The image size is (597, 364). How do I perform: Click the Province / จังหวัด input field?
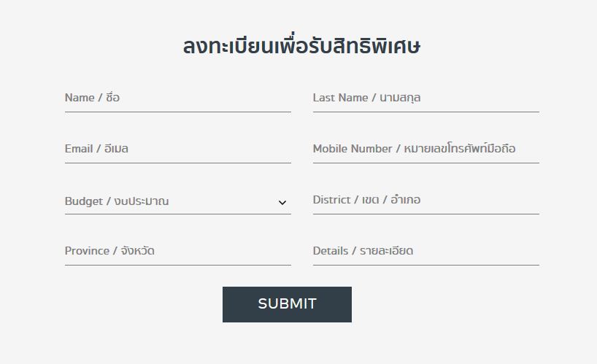click(x=178, y=252)
